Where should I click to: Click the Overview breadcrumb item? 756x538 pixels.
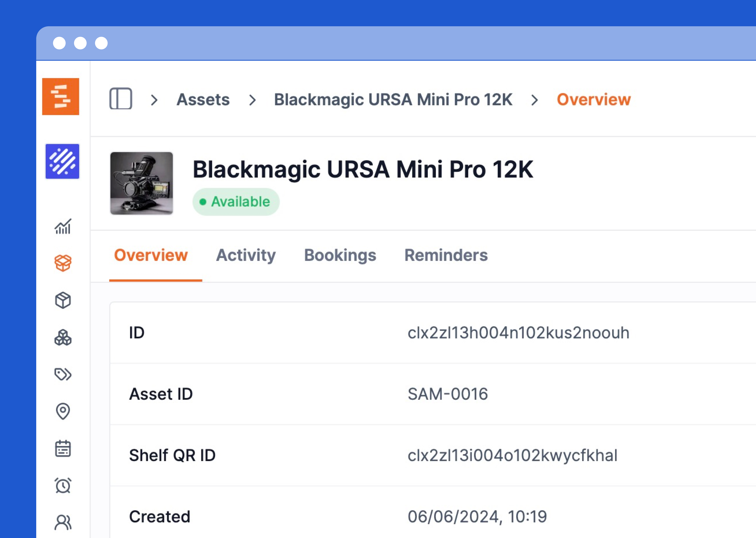[x=594, y=99]
